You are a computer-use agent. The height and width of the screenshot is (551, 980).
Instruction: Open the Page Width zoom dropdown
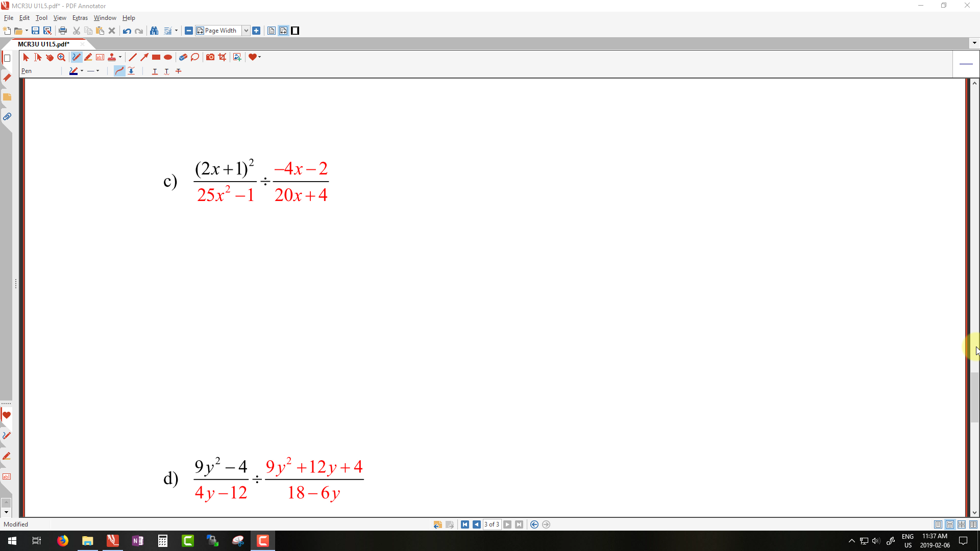[x=246, y=31]
